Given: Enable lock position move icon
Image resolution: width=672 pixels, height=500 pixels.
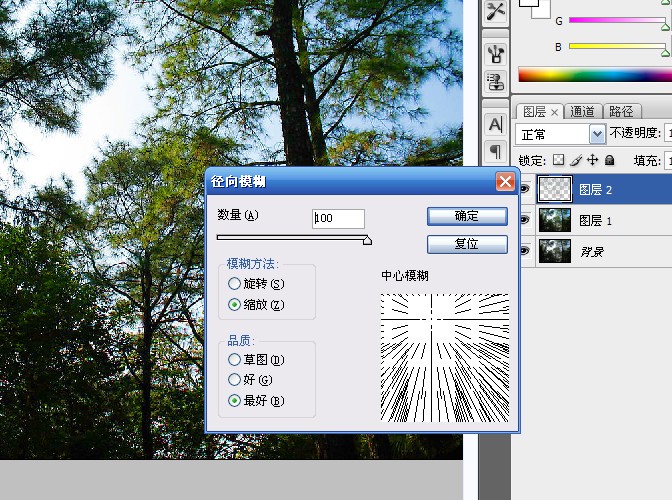Looking at the screenshot, I should (592, 160).
